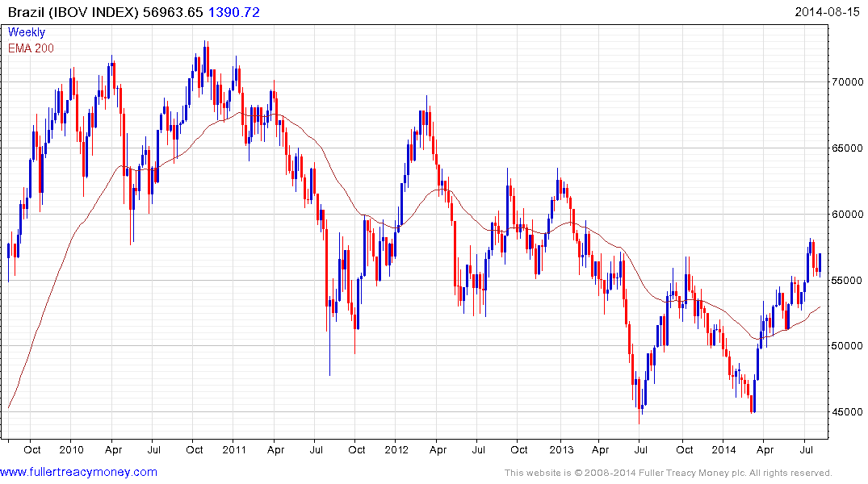868x484 pixels.
Task: Click the 2010 year label on time axis
Action: pos(71,449)
